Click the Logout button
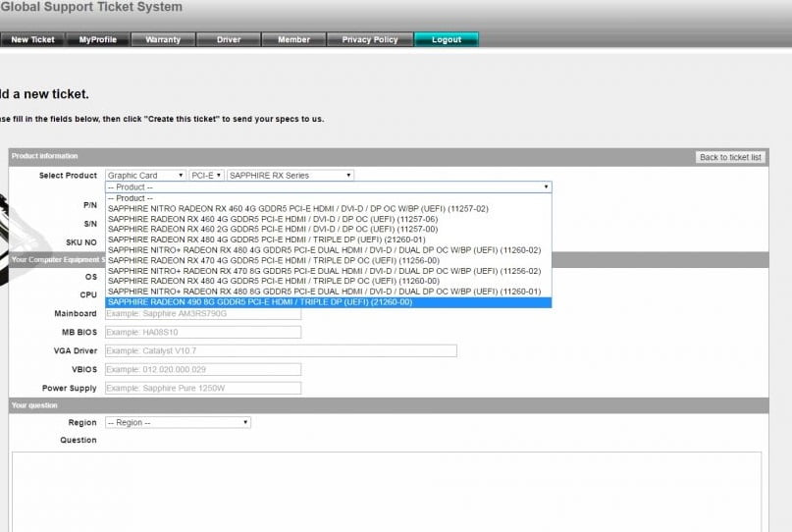This screenshot has height=532, width=792. click(x=446, y=39)
